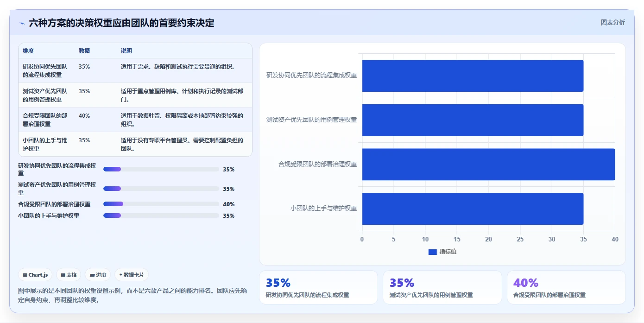The height and width of the screenshot is (323, 644).
Task: Select the 表格 chip
Action: tap(69, 275)
